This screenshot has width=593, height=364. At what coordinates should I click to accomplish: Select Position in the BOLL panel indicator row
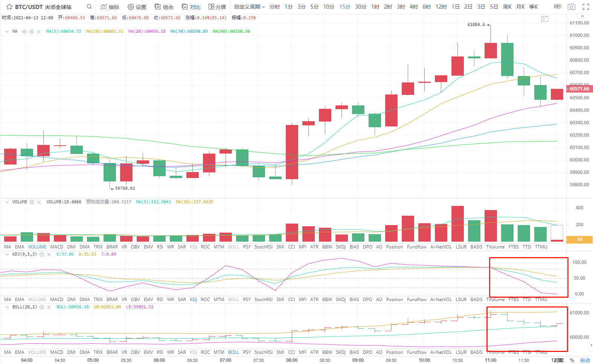395,352
